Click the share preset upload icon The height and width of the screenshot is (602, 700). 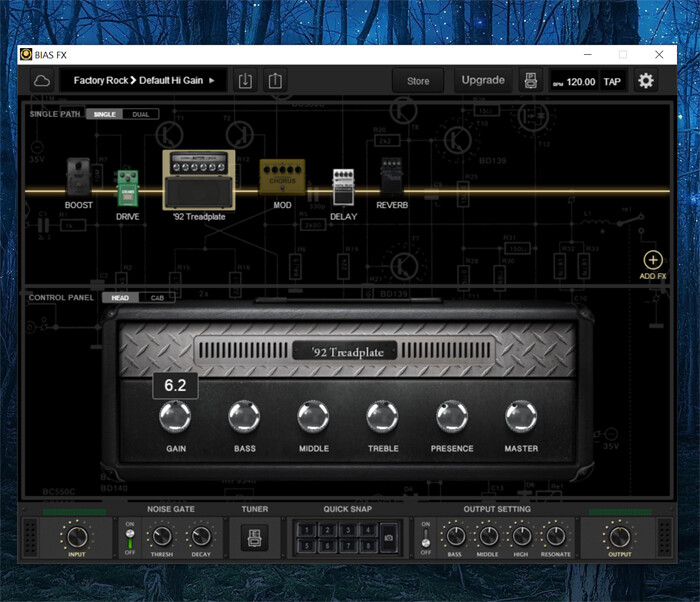click(275, 81)
